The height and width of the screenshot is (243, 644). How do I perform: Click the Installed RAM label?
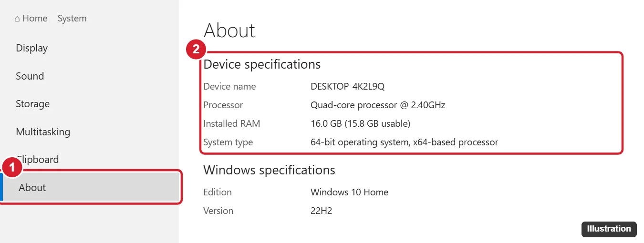pyautogui.click(x=232, y=124)
